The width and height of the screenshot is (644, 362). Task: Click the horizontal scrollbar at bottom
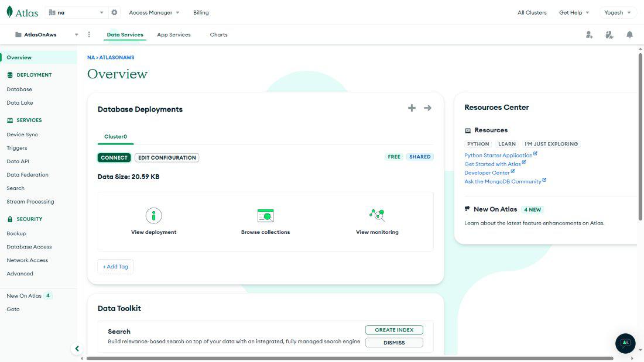click(x=350, y=358)
